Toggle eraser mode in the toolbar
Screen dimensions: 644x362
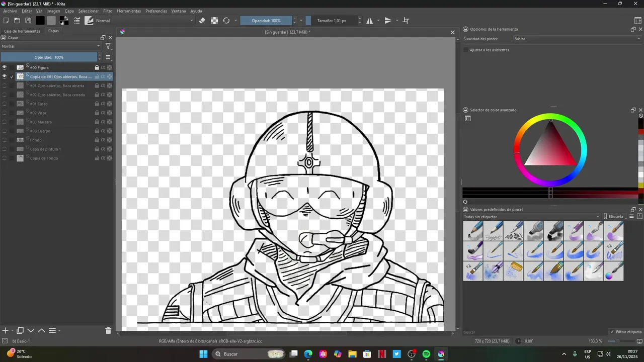pyautogui.click(x=202, y=21)
